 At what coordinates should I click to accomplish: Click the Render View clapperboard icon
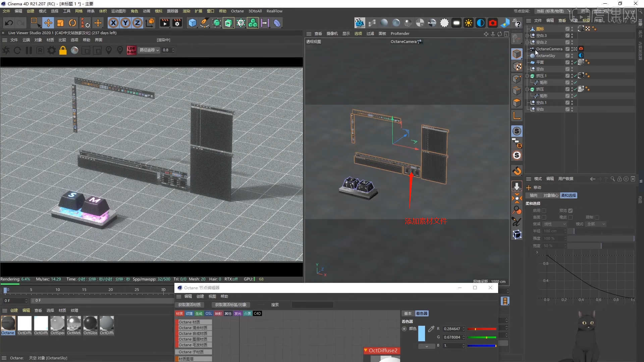pyautogui.click(x=165, y=23)
